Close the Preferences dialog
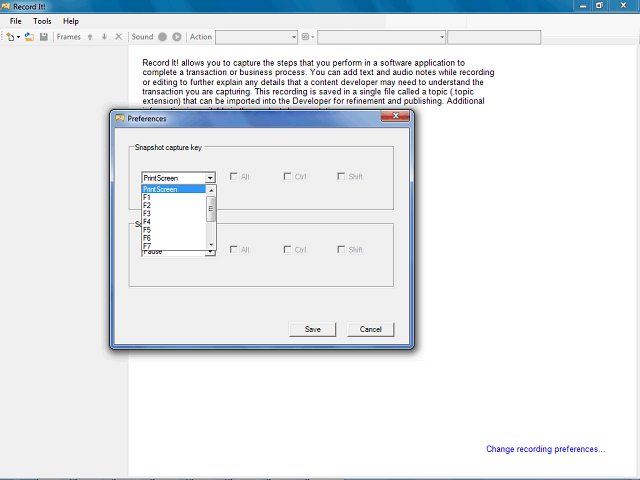The width and height of the screenshot is (640, 480). coord(395,116)
